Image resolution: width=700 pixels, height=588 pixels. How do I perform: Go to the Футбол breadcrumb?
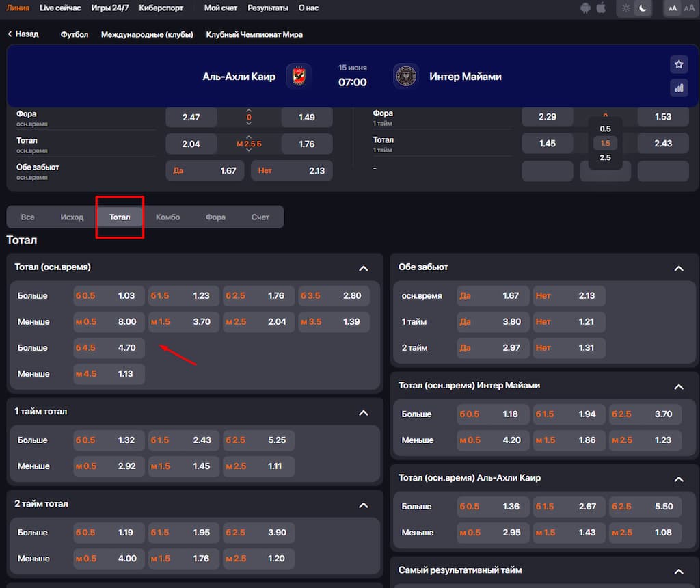[x=74, y=34]
